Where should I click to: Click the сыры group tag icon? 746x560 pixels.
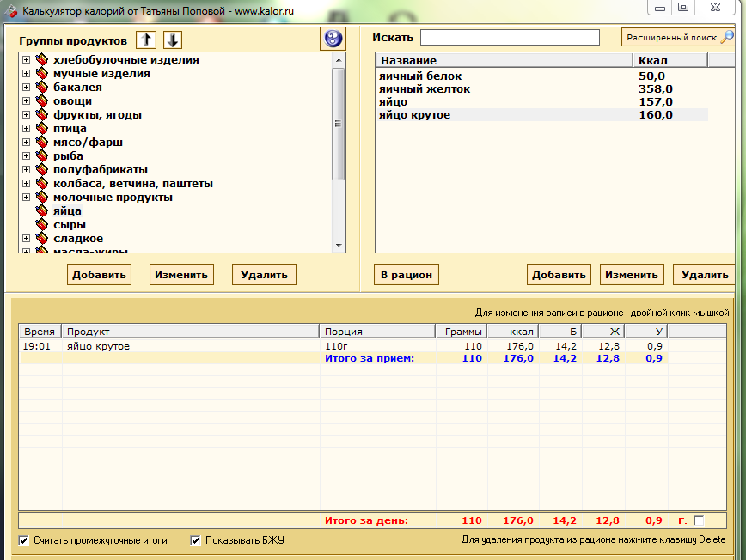pos(41,225)
